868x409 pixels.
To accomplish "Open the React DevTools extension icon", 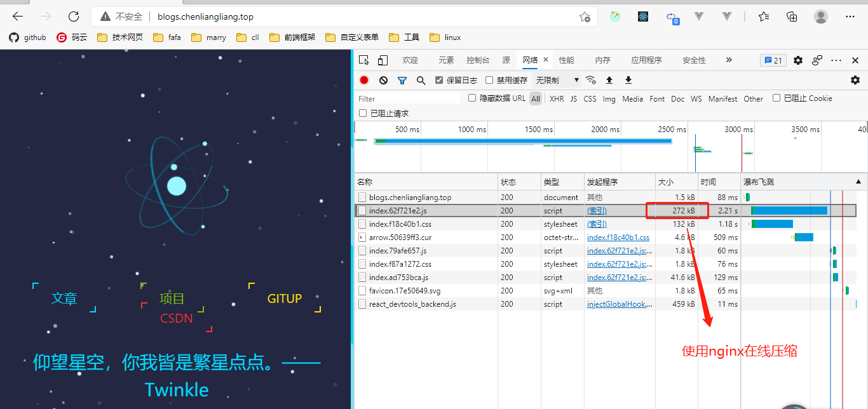I will click(642, 17).
